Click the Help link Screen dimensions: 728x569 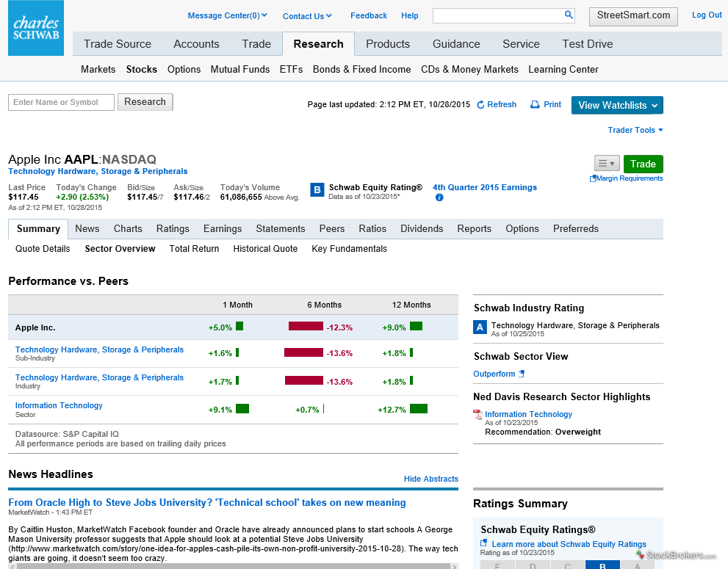click(x=409, y=15)
